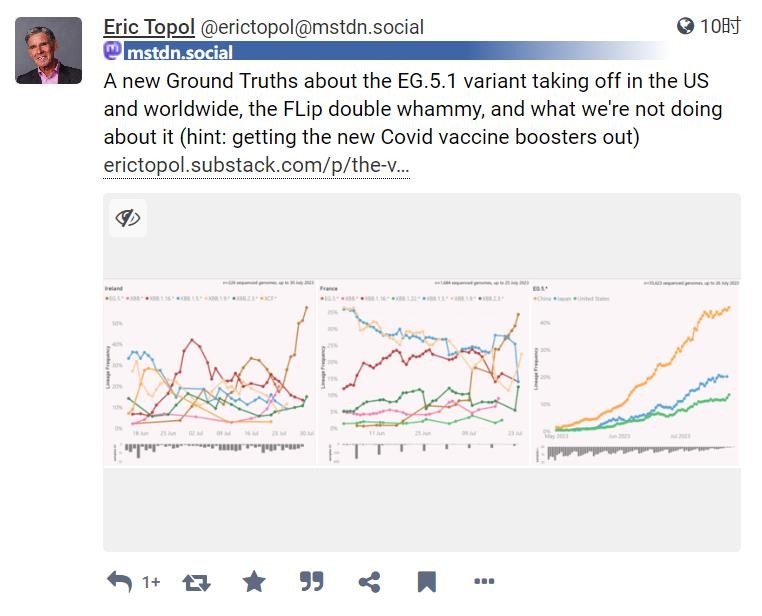The image size is (762, 616).
Task: Bookmark the EG.5.1 variant post
Action: tap(426, 581)
